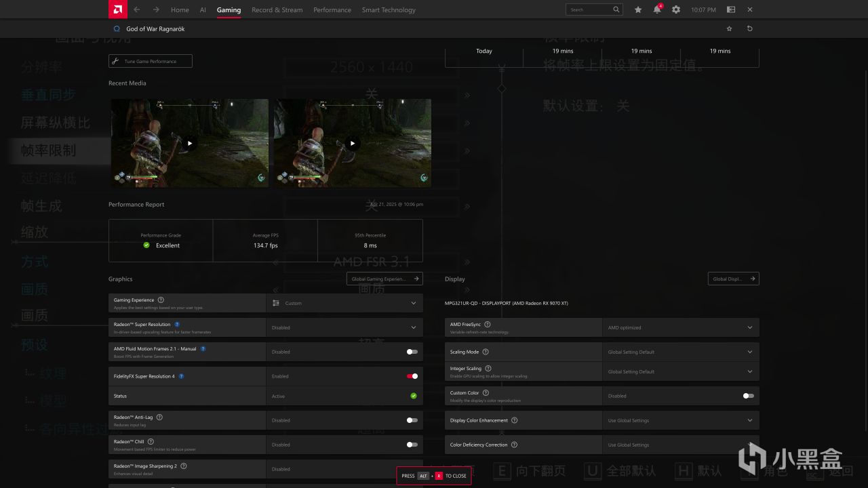Click the magnifier icon inside the Search box
868x488 pixels.
tap(616, 9)
